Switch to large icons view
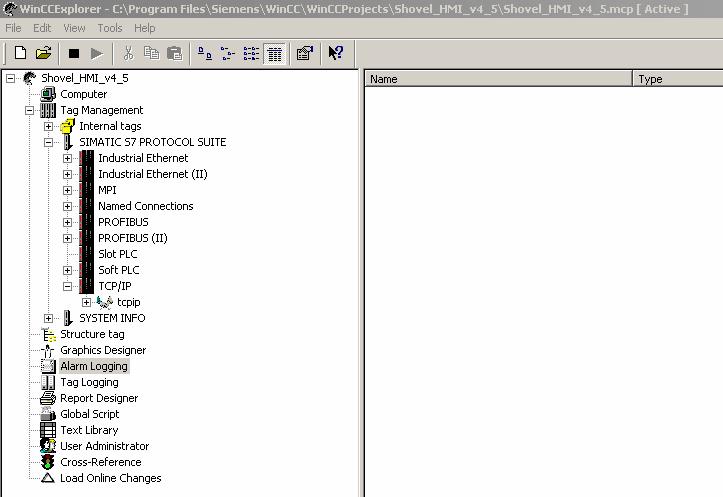Viewport: 723px width, 497px height. [x=205, y=53]
